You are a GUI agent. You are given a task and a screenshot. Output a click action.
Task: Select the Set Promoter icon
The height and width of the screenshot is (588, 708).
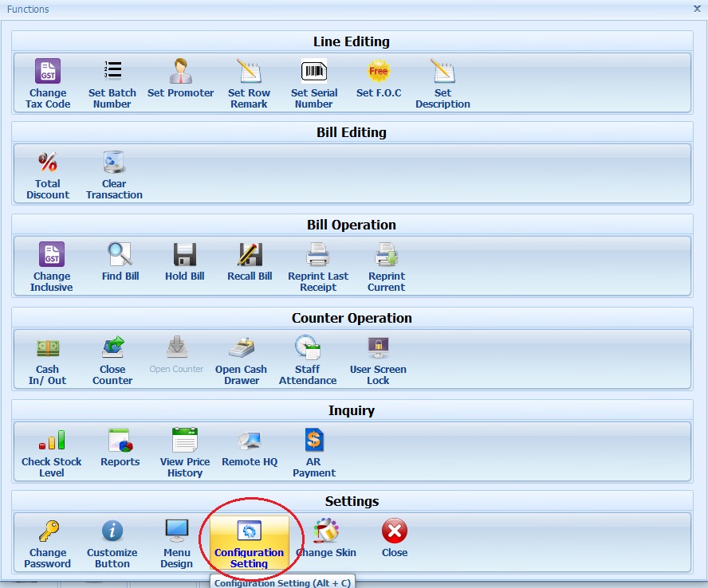(180, 73)
